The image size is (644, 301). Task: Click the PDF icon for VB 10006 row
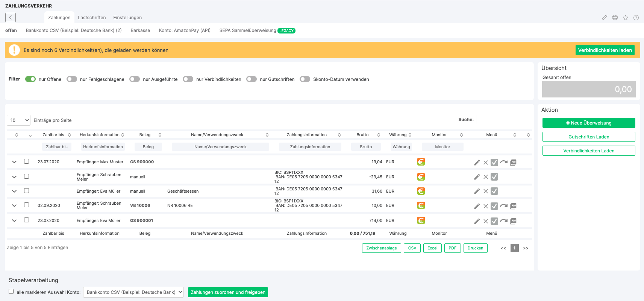[x=513, y=206]
